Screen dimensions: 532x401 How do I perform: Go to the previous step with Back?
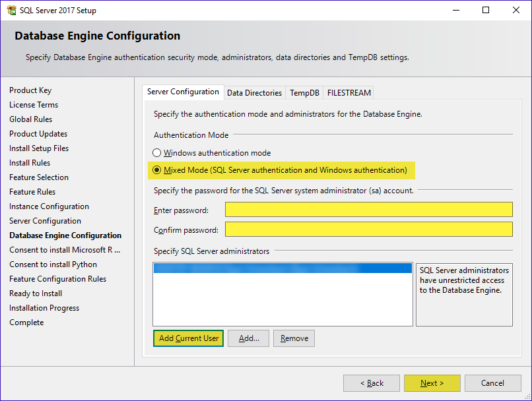tap(372, 383)
